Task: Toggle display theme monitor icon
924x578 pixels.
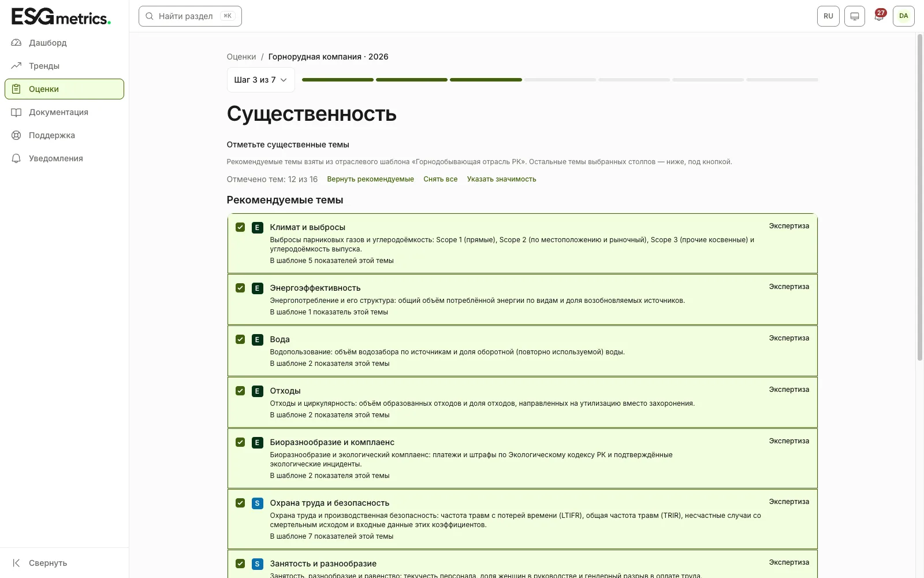Action: click(x=855, y=16)
